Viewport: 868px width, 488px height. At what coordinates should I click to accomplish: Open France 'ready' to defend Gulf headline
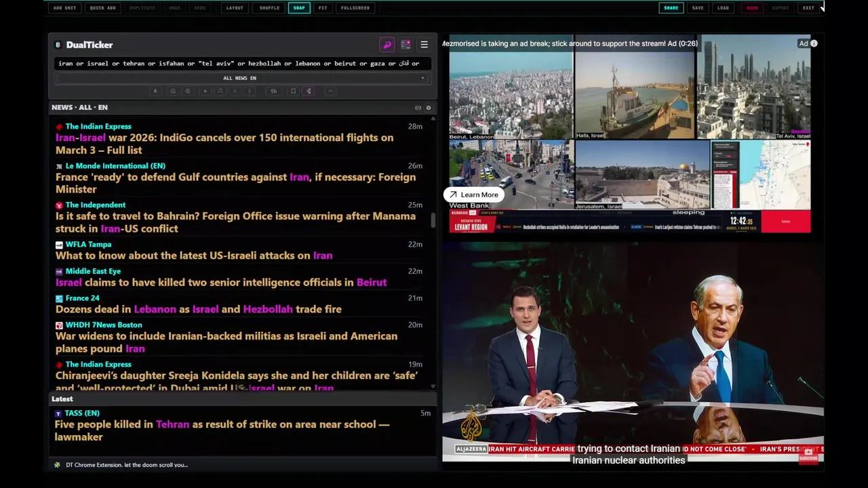point(236,183)
